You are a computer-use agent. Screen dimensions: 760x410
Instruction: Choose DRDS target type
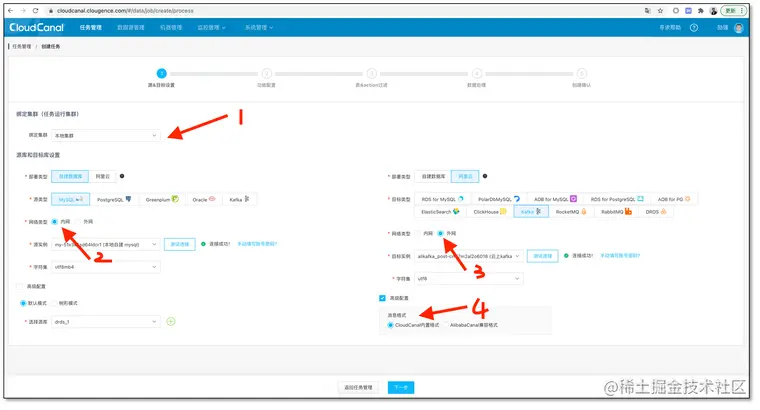click(x=656, y=212)
